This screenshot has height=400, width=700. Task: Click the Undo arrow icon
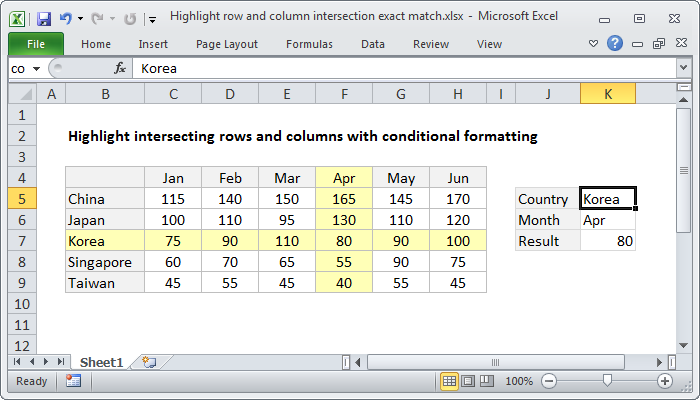(x=66, y=19)
